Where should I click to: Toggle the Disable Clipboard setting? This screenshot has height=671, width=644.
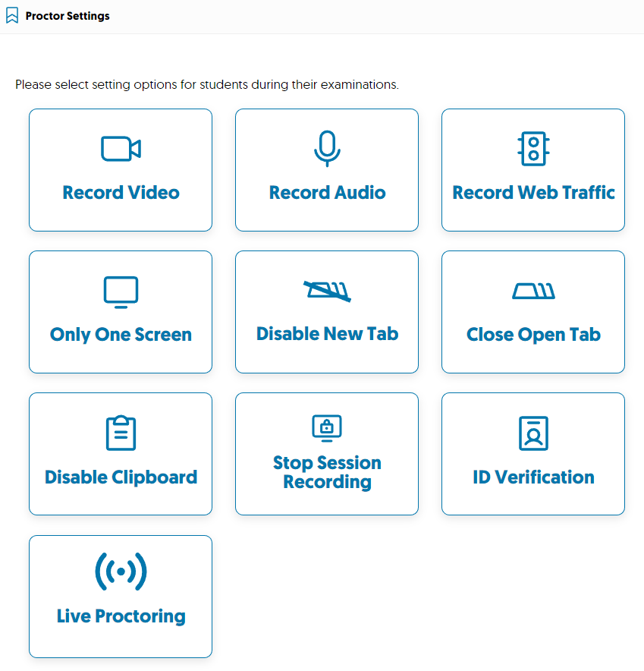120,454
